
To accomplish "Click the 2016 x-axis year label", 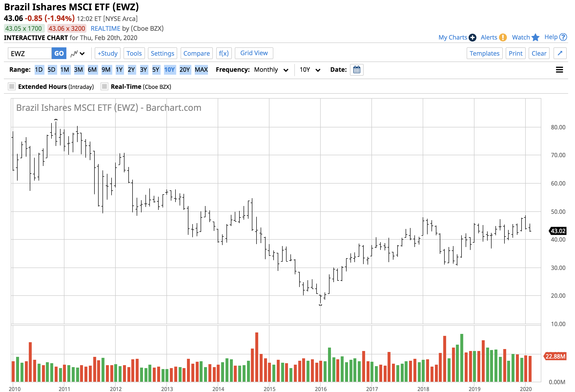I will [x=321, y=389].
